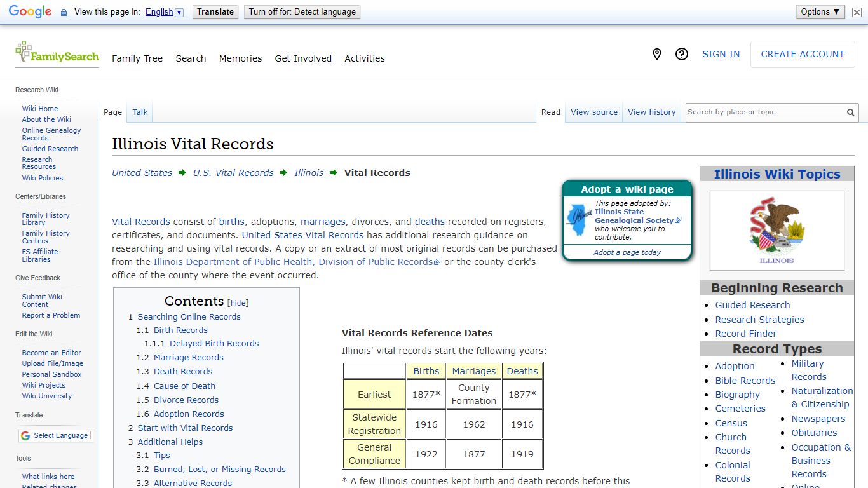Select the Read tab

pos(551,112)
